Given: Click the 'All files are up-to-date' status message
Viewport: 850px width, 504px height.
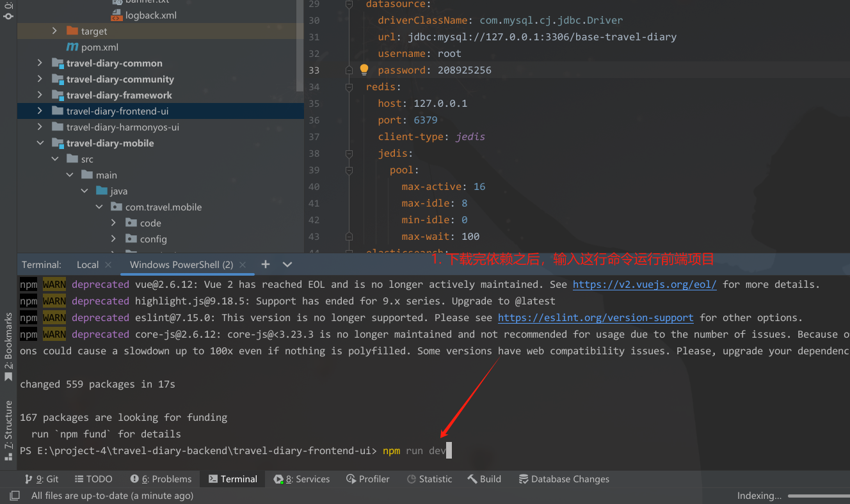Looking at the screenshot, I should click(112, 496).
